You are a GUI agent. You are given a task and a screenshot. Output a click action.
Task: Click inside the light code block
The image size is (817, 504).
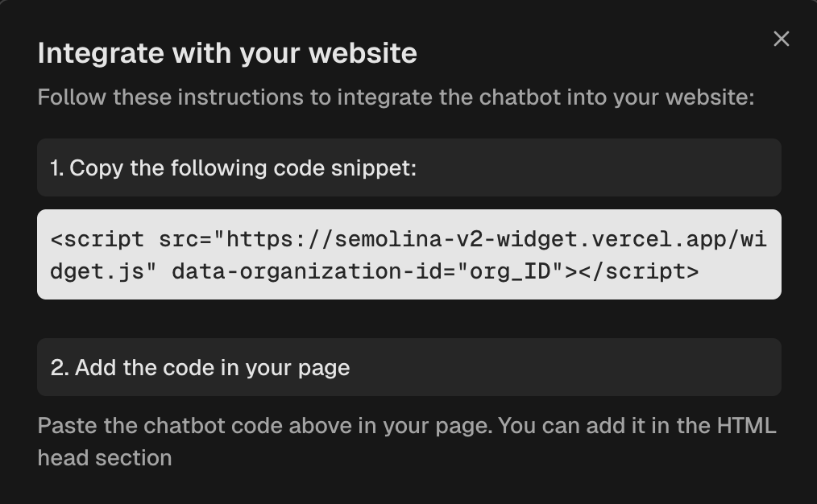point(408,254)
